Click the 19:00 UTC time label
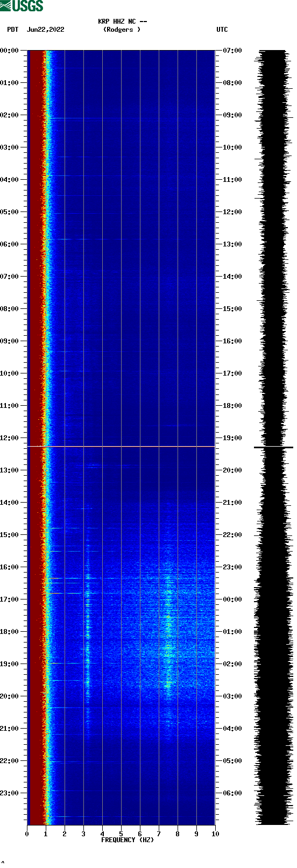 tap(232, 438)
